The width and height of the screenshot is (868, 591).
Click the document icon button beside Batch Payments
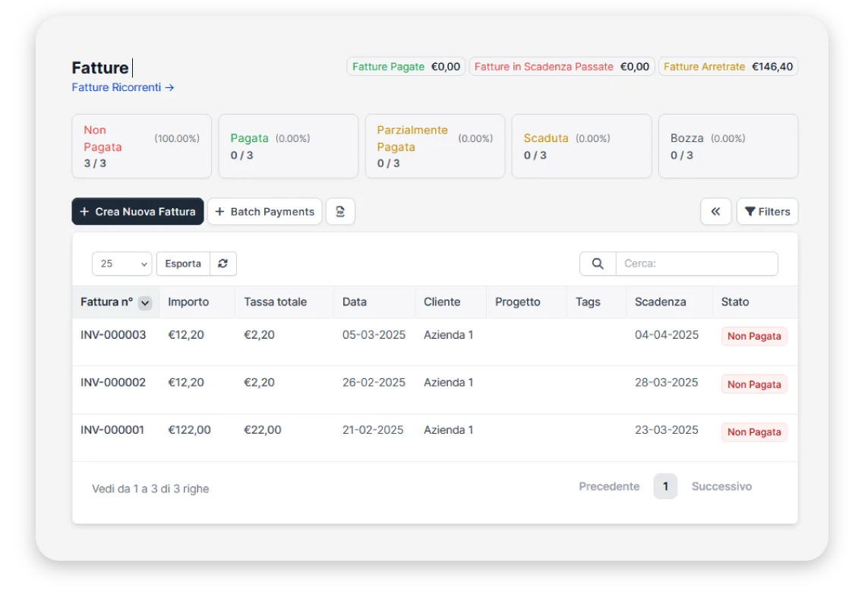click(340, 212)
